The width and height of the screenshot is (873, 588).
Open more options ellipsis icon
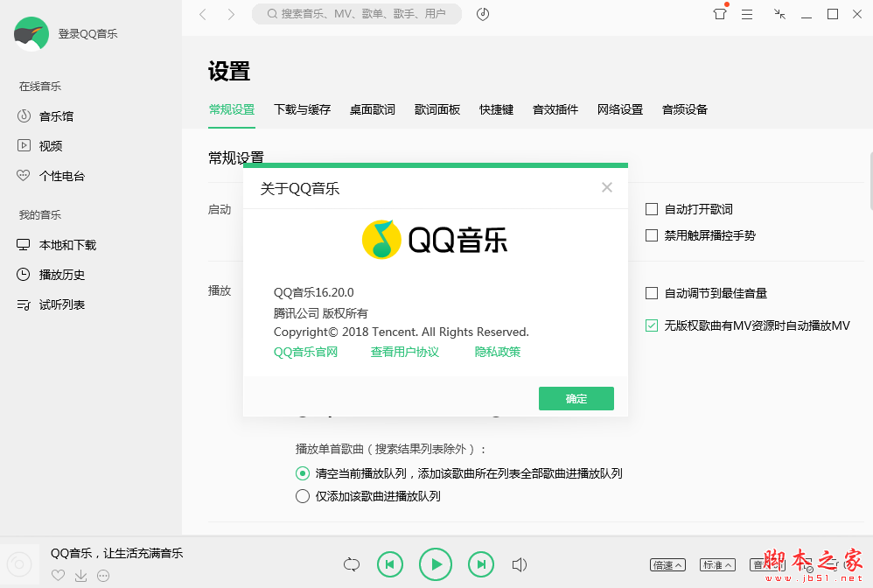103,575
